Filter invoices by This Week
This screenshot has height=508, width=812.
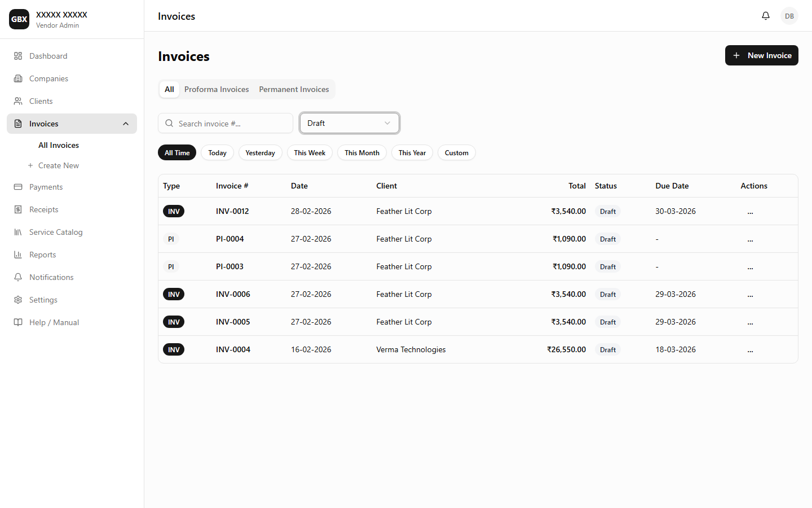[310, 152]
